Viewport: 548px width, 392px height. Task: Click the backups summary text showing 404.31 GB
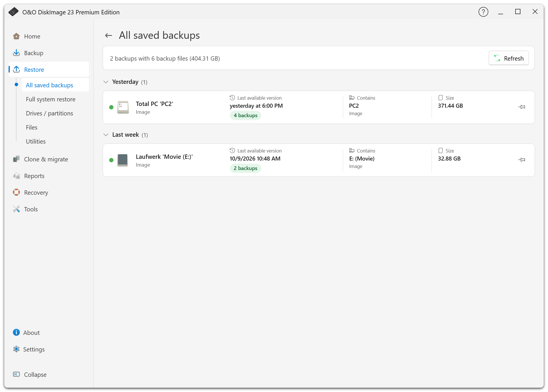point(165,59)
